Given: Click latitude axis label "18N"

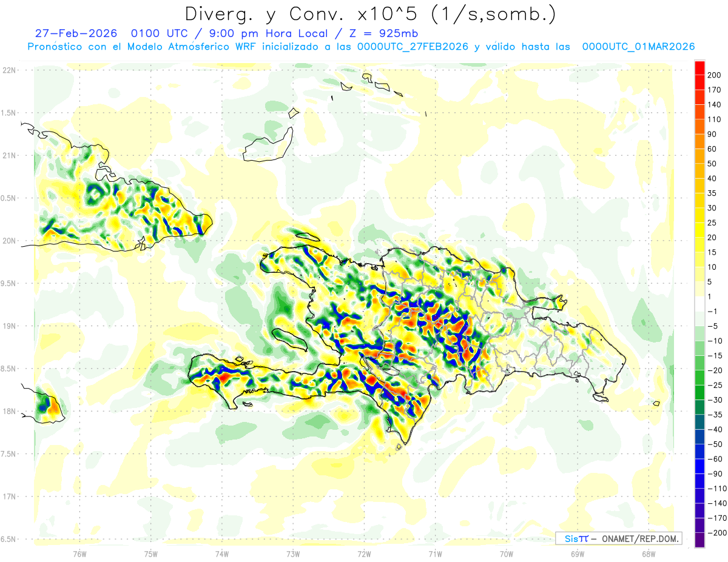Looking at the screenshot, I should click(8, 411).
